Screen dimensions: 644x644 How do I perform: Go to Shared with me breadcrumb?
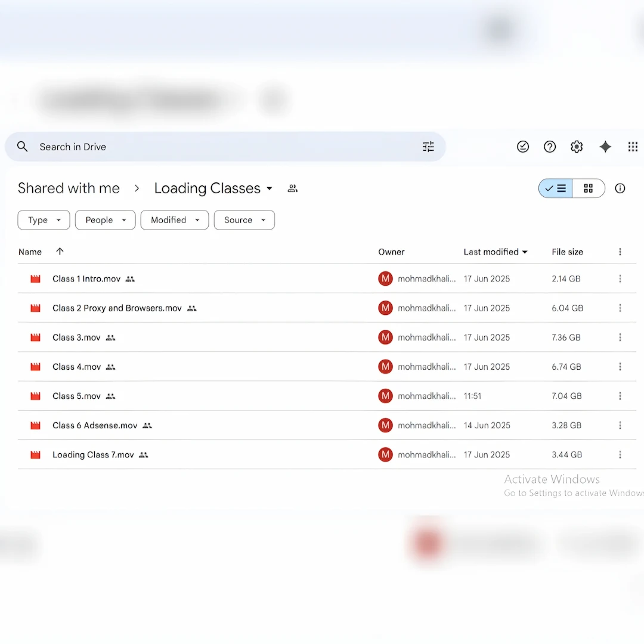click(x=69, y=188)
